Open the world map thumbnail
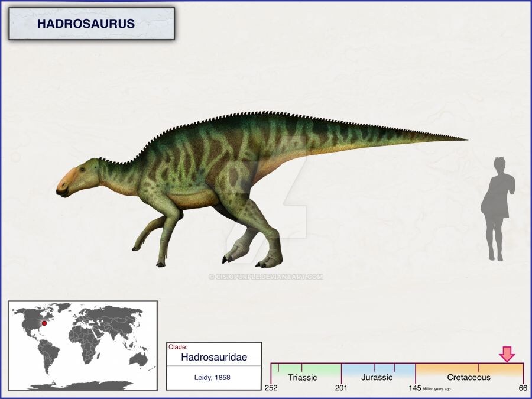Image resolution: width=532 pixels, height=399 pixels. [x=83, y=345]
